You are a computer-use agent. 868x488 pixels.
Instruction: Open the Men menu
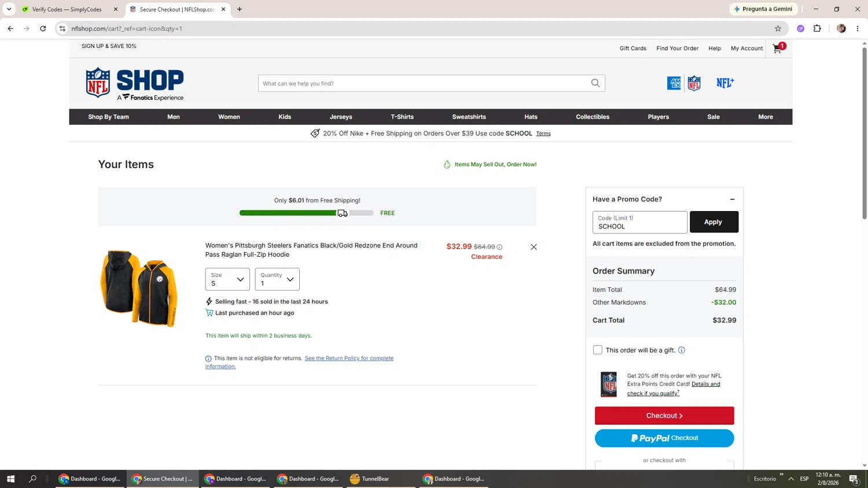tap(174, 117)
